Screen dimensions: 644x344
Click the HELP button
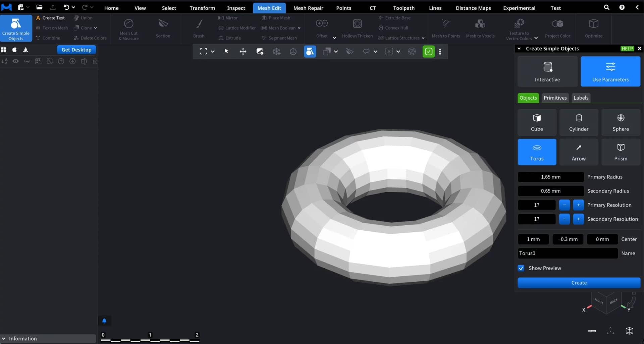tap(627, 49)
